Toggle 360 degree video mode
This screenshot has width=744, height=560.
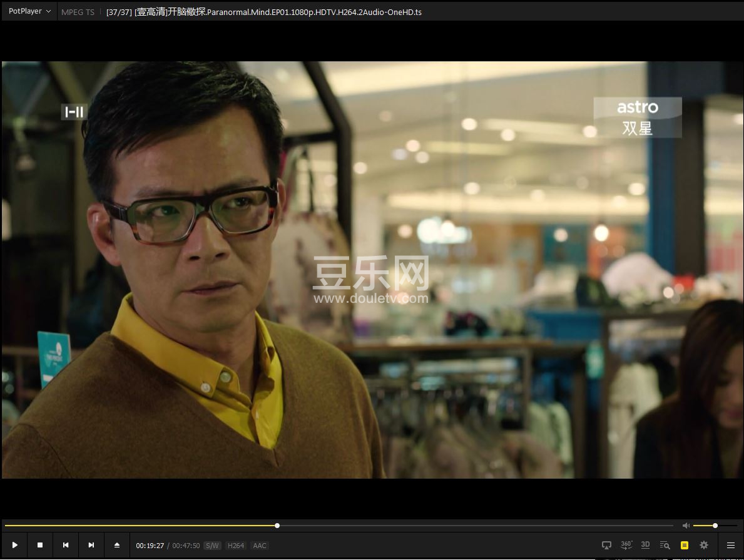626,545
